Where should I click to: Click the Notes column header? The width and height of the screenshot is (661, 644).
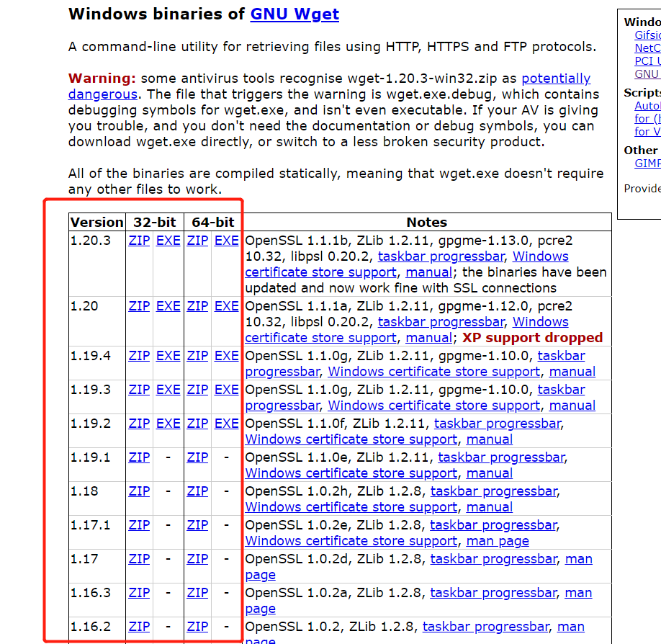(426, 223)
